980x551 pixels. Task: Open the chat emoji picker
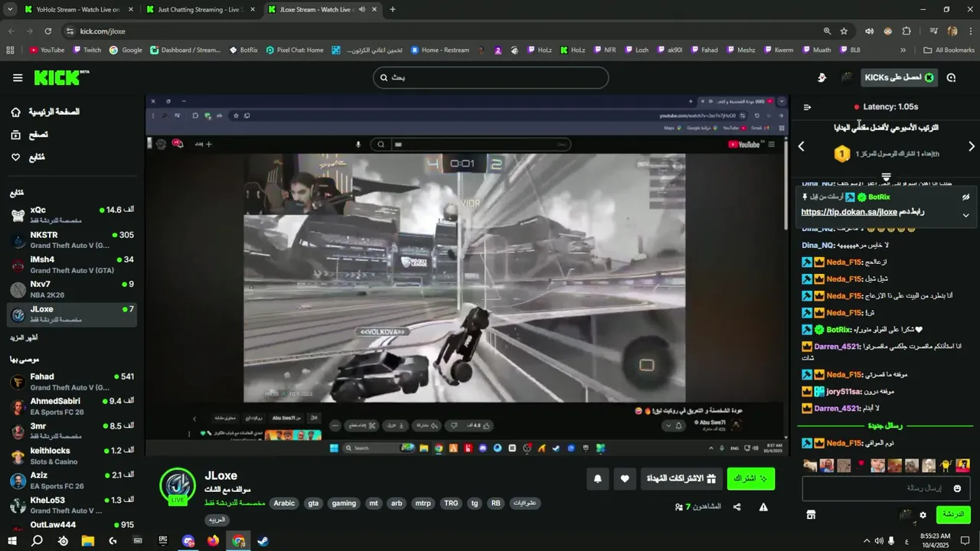(957, 488)
